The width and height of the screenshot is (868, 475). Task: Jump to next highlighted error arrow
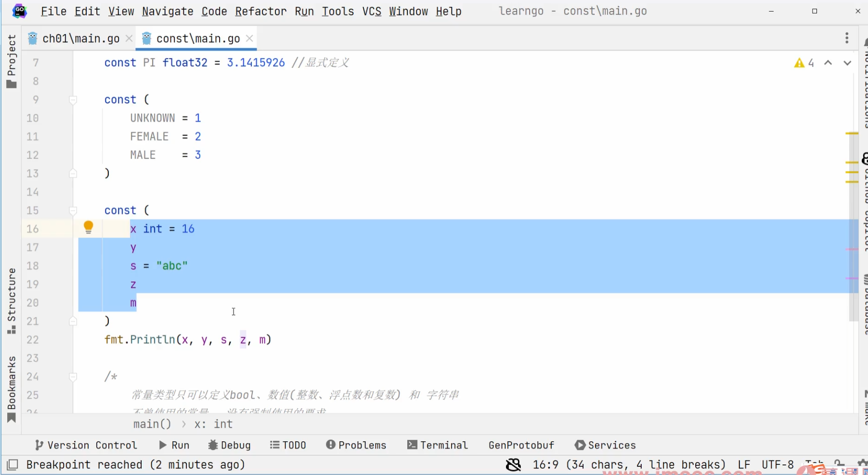coord(847,63)
